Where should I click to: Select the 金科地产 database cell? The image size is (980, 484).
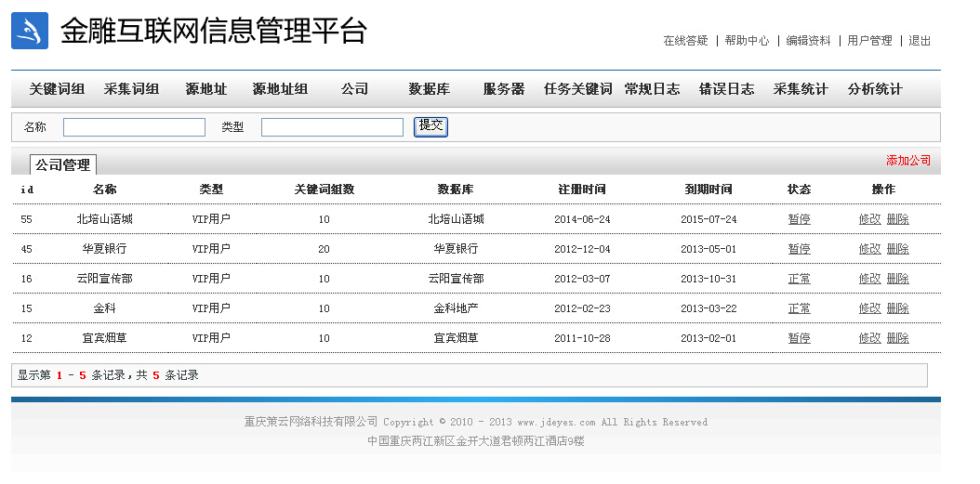tap(457, 307)
